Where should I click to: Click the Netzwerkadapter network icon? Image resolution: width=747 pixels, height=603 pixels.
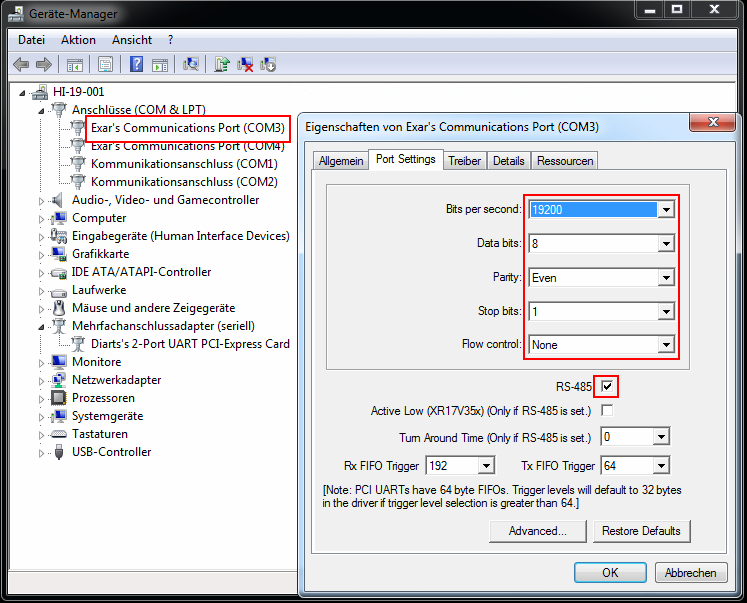pos(59,380)
